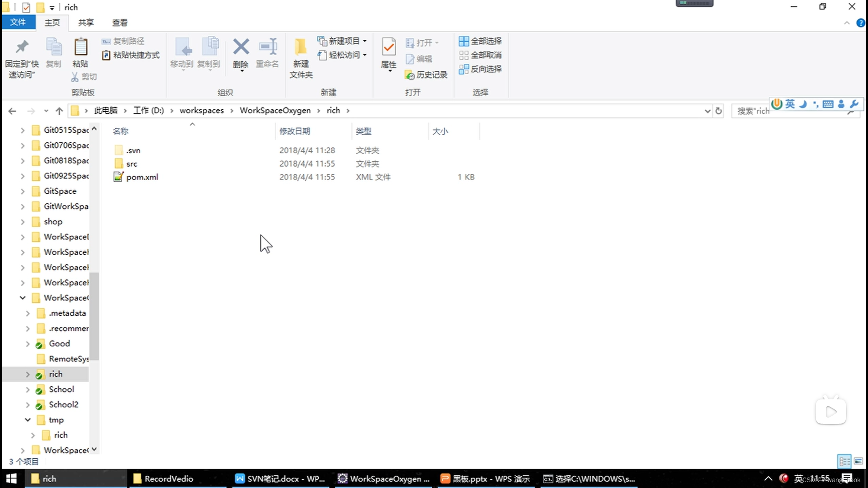
Task: Open the Easy access dropdown
Action: pyautogui.click(x=342, y=55)
